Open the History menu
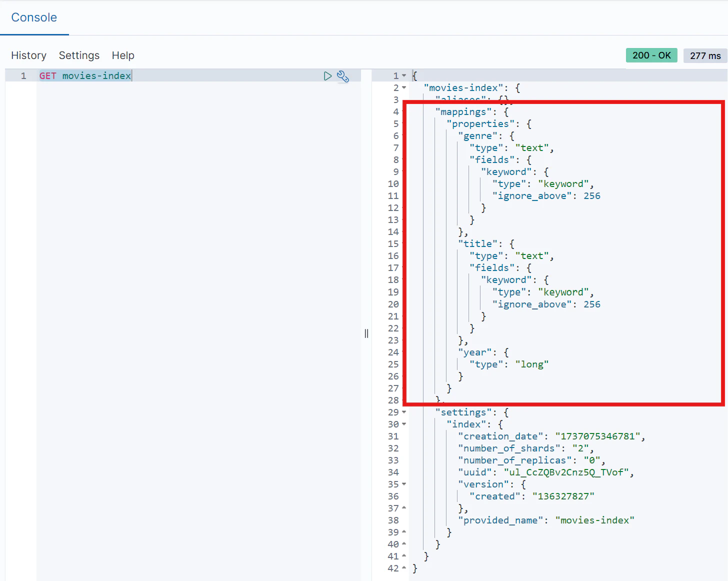 pos(28,55)
